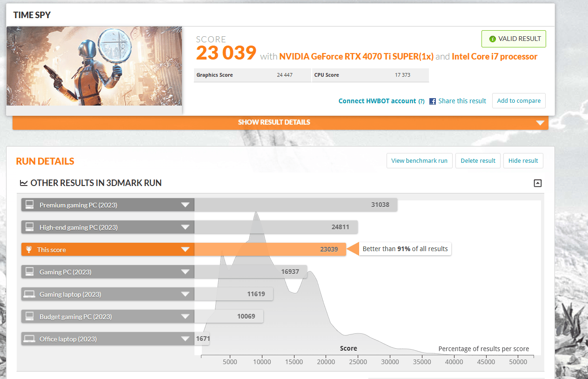Image resolution: width=588 pixels, height=379 pixels.
Task: Click the Percentage of results per score label
Action: click(484, 349)
